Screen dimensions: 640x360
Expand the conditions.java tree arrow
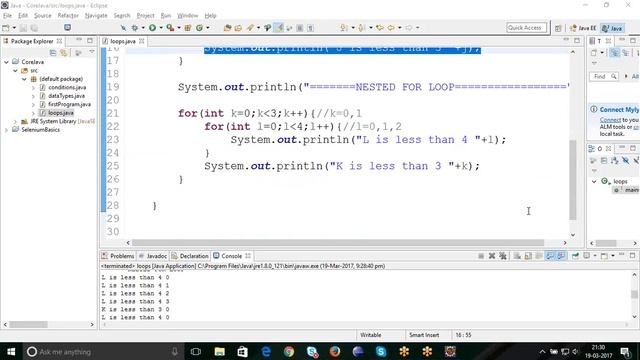[x=33, y=87]
